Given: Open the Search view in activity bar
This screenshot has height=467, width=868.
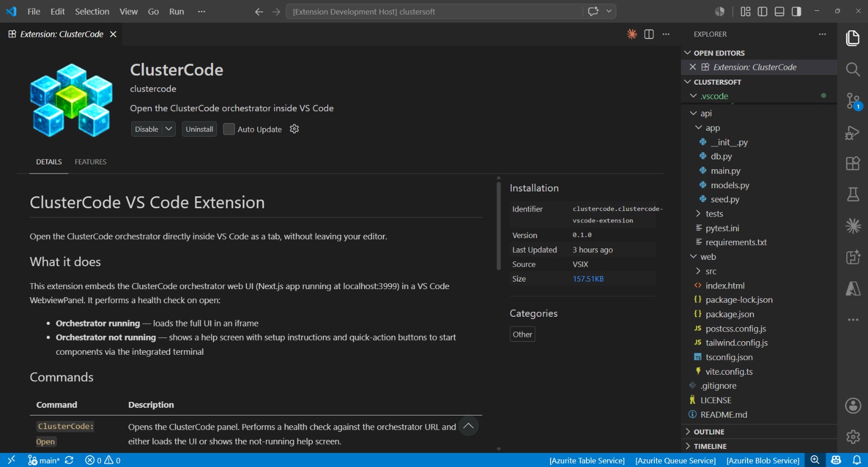Looking at the screenshot, I should [853, 69].
